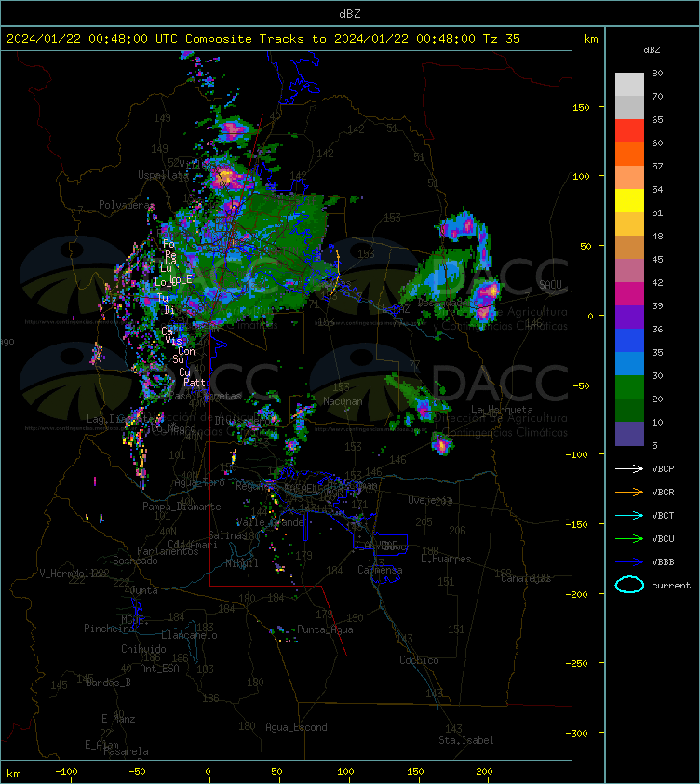Click the 'Nihuil' place label
The height and width of the screenshot is (784, 700).
(242, 563)
